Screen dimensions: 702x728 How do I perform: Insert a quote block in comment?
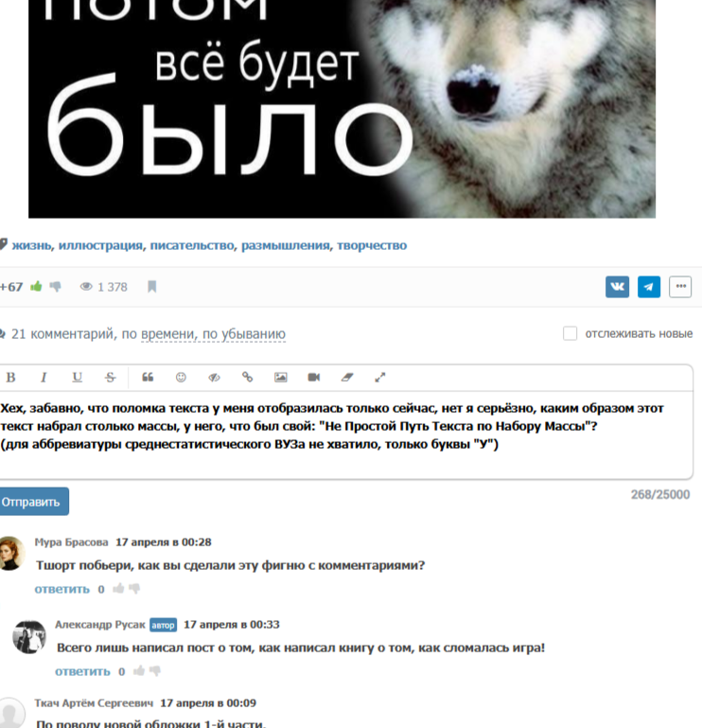148,378
